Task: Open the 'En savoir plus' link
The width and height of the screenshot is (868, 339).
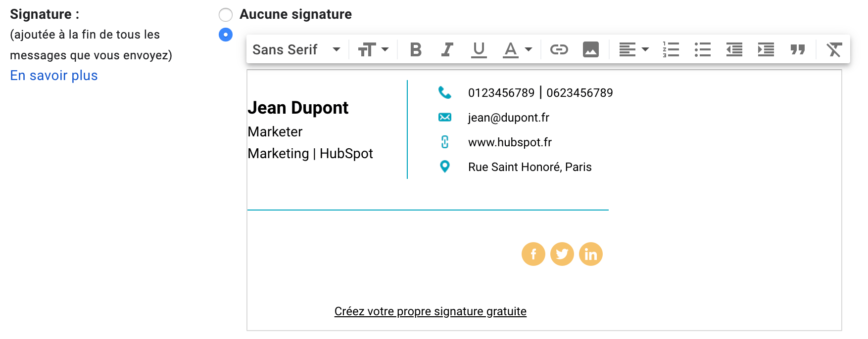Action: point(54,76)
